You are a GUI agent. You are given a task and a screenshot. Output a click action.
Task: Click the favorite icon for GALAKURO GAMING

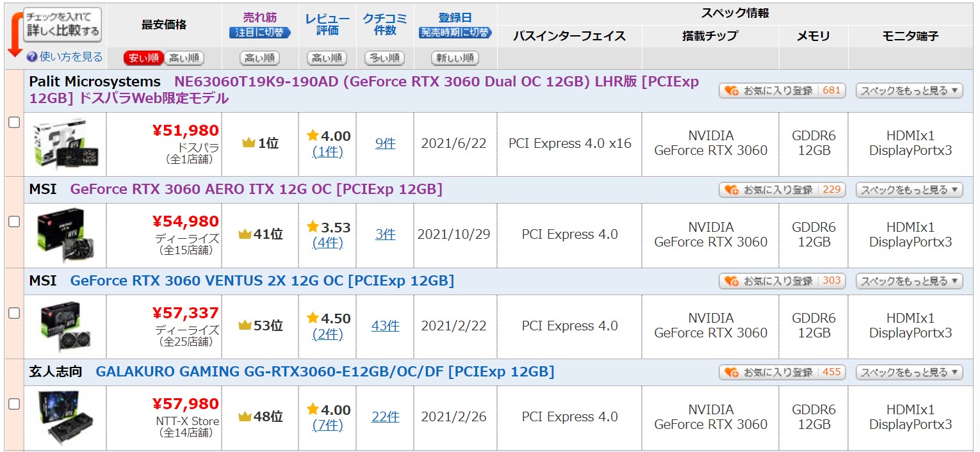[x=731, y=373]
